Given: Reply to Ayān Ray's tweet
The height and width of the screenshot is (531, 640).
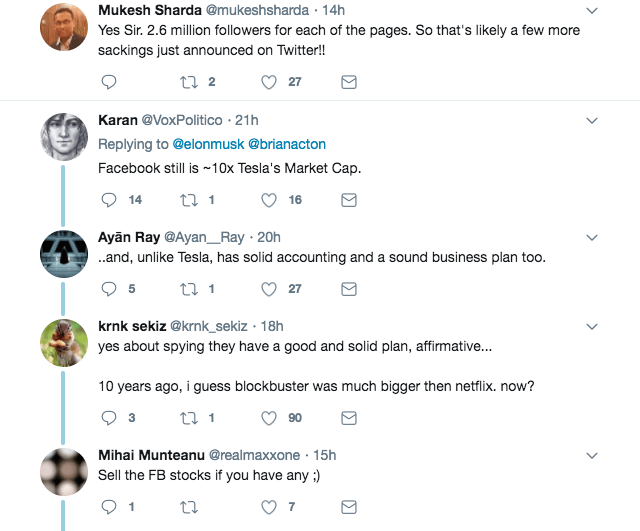Looking at the screenshot, I should [x=110, y=289].
